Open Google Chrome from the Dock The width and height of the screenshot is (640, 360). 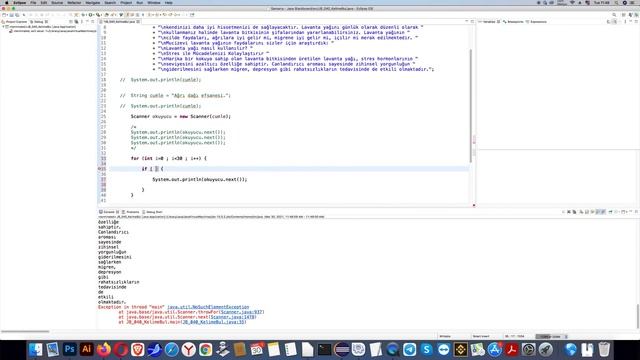point(206,350)
